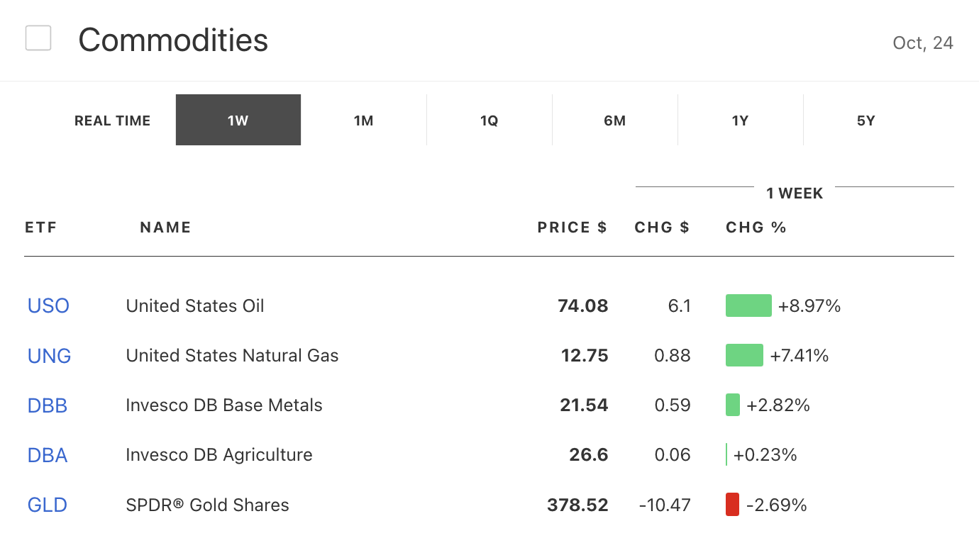
Task: Choose the 6M timeframe tab
Action: pos(615,121)
